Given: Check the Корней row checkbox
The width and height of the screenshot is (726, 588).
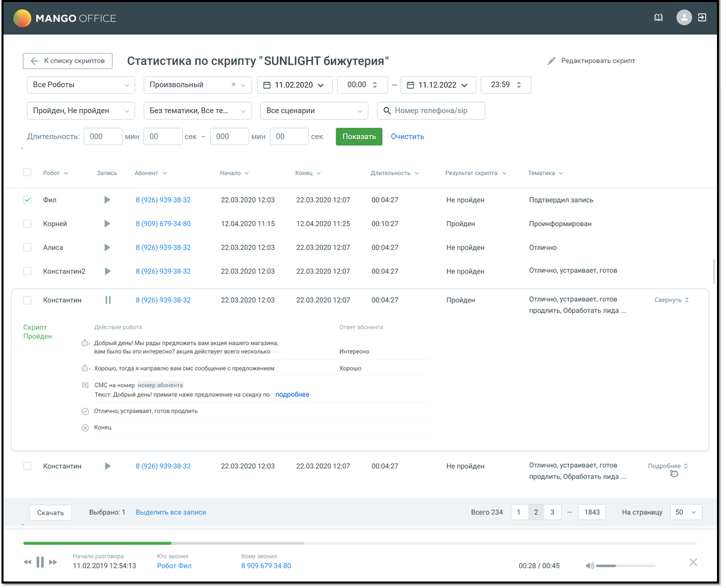Looking at the screenshot, I should pos(28,224).
